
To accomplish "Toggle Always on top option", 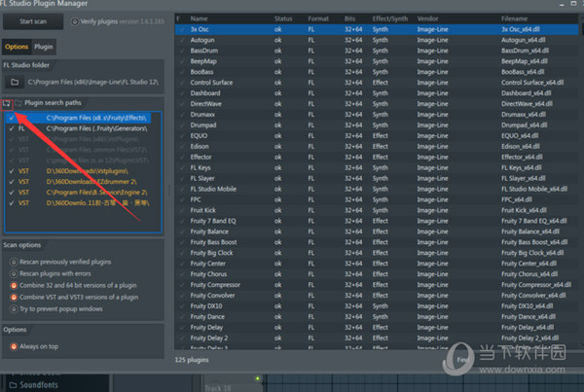I will (x=14, y=346).
